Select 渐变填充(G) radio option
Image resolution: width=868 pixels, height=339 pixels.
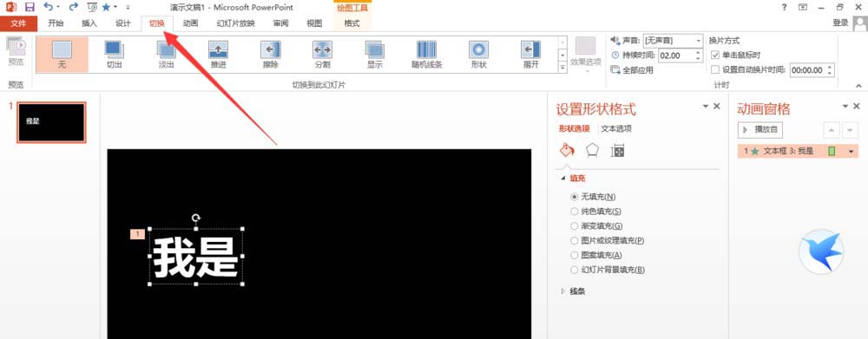click(x=574, y=225)
